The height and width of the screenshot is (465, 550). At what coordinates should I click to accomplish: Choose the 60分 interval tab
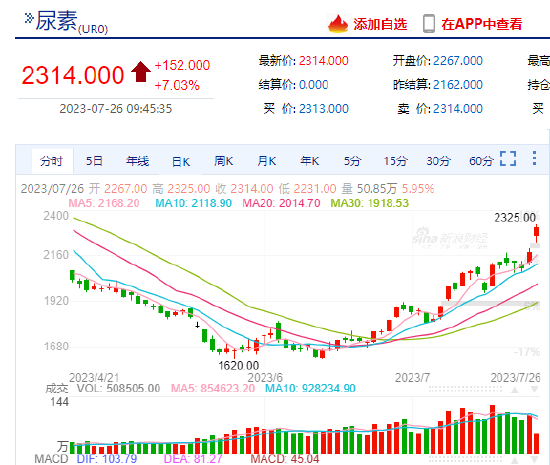(x=481, y=161)
